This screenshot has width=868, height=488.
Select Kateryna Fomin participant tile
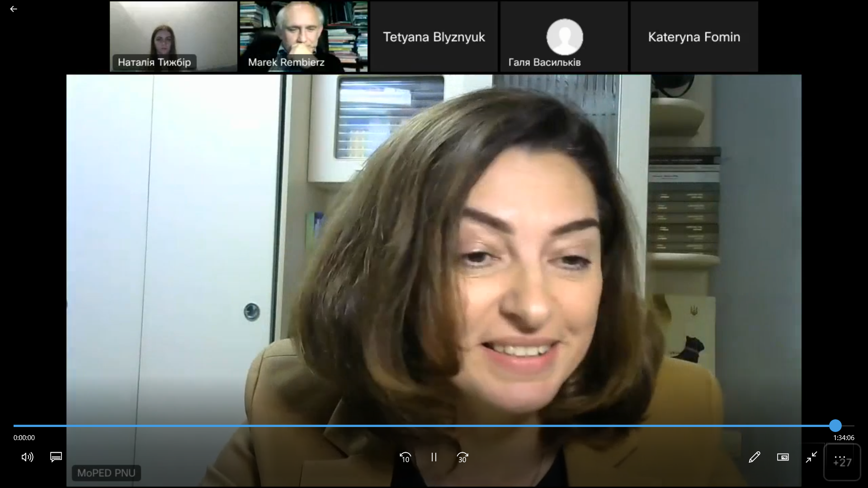(694, 37)
